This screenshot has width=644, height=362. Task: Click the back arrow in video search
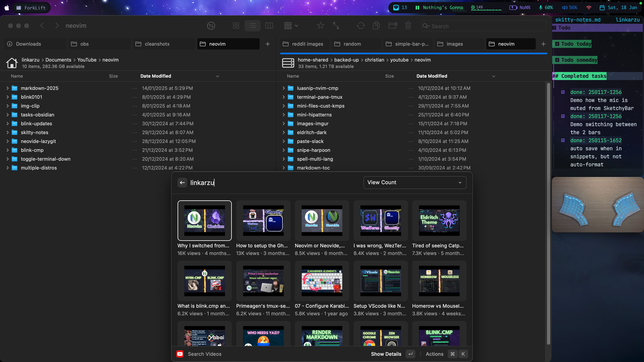pyautogui.click(x=182, y=183)
